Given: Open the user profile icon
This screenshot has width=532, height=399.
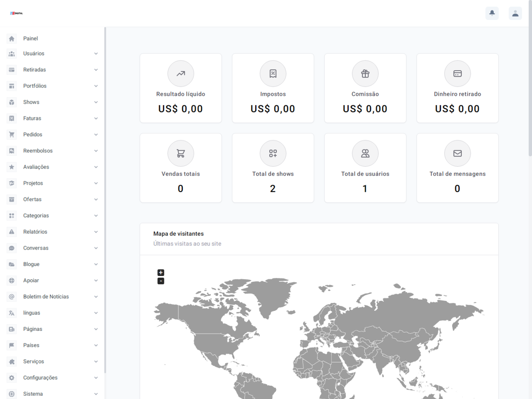Looking at the screenshot, I should pyautogui.click(x=515, y=13).
